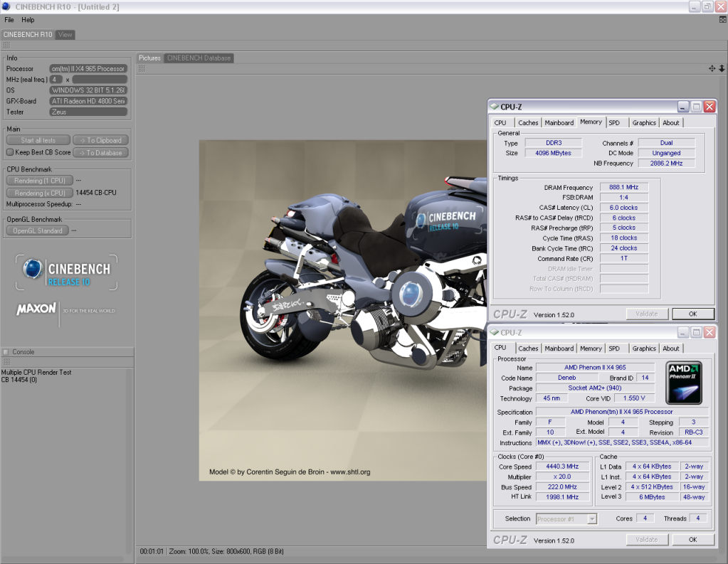728x564 pixels.
Task: Minimize the upper CPU-Z window
Action: [x=682, y=107]
